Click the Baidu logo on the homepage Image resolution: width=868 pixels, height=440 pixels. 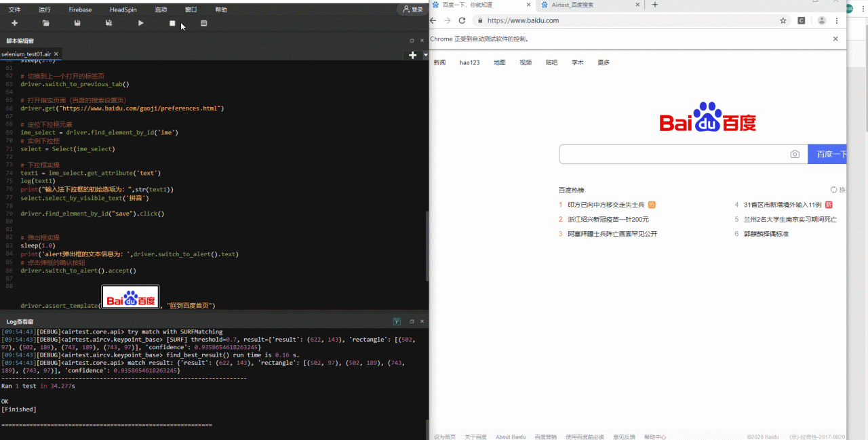[707, 117]
